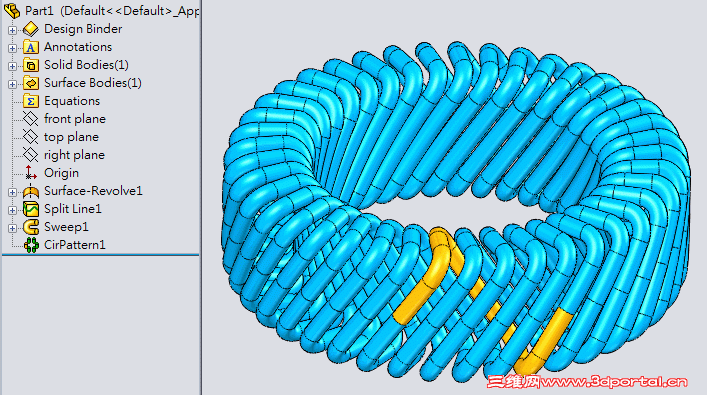Image resolution: width=707 pixels, height=395 pixels.
Task: Click the top plane icon
Action: tap(31, 137)
